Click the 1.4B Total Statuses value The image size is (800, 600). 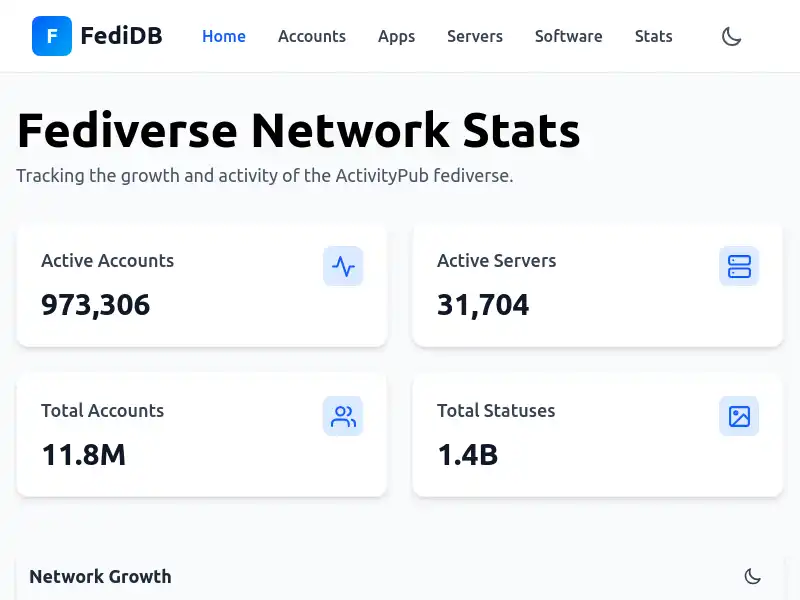pyautogui.click(x=466, y=455)
